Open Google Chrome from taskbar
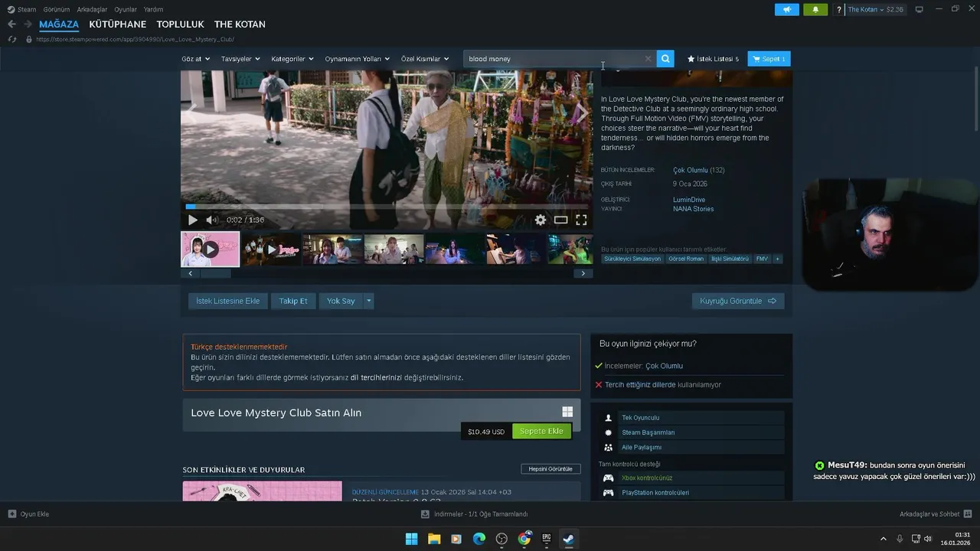Viewport: 980px width, 551px height. (524, 539)
